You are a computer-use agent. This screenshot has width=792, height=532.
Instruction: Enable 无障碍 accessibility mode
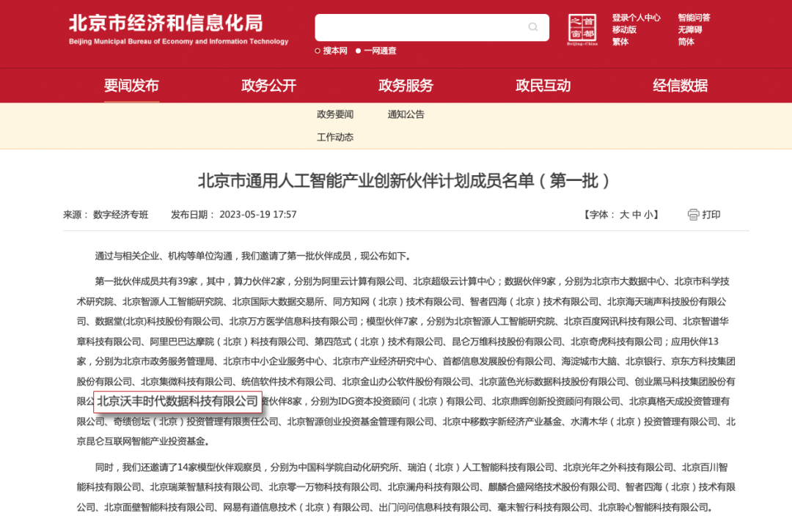click(689, 30)
